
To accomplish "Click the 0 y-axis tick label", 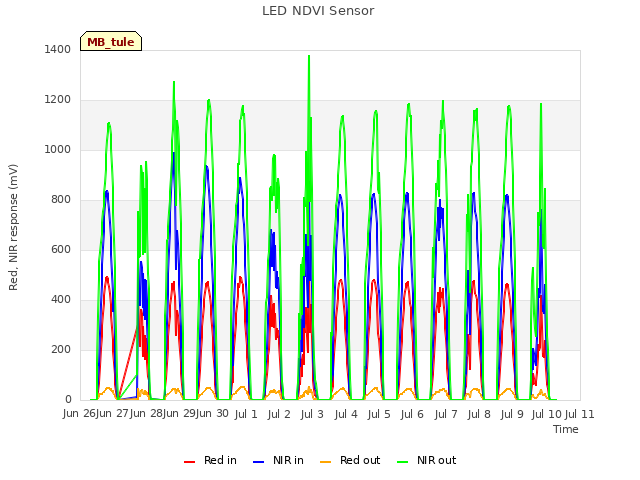I will (68, 400).
